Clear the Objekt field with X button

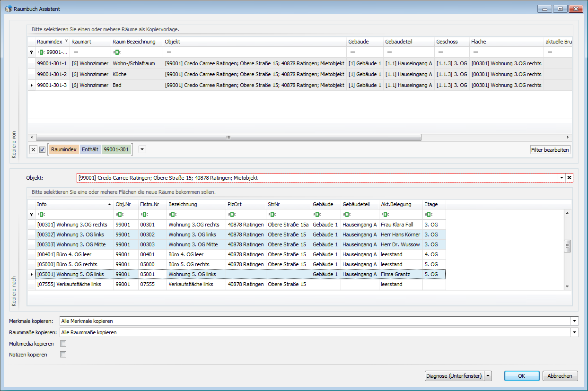click(x=569, y=178)
